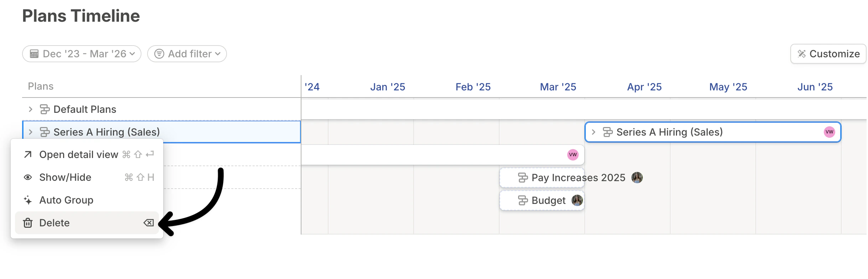868x279 pixels.
Task: Click the Customize button
Action: click(828, 54)
